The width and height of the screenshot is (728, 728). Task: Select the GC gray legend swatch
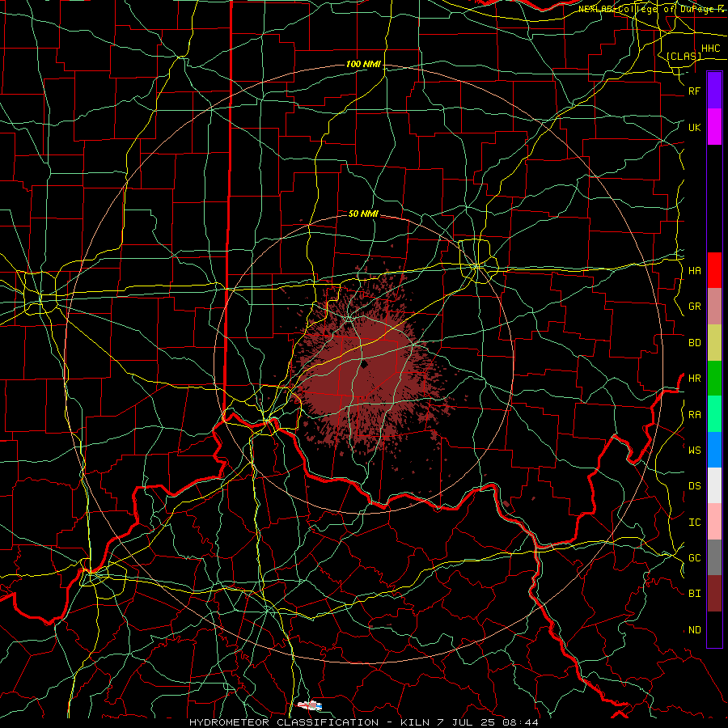point(714,557)
